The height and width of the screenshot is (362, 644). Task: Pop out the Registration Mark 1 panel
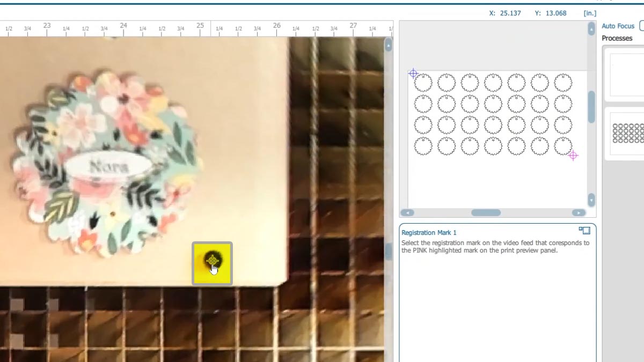[584, 231]
